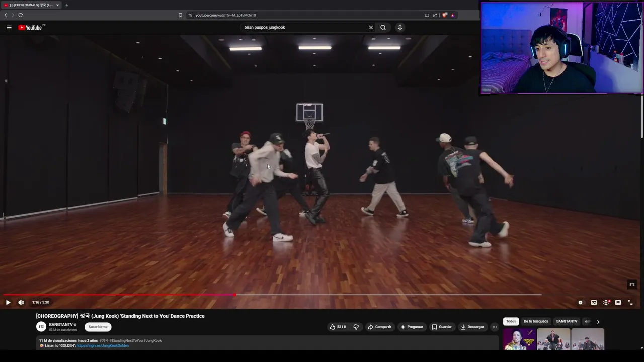The height and width of the screenshot is (362, 644).
Task: Mute the video volume speaker
Action: [21, 302]
